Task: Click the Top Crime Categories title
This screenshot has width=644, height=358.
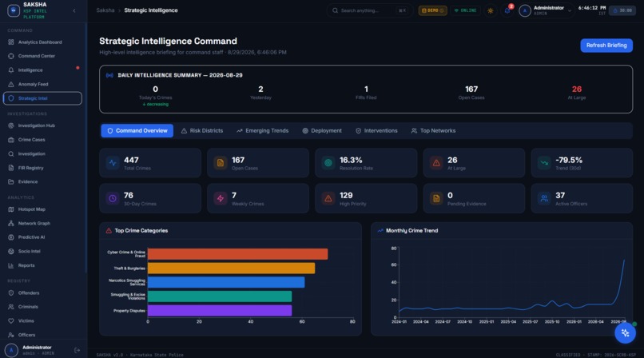Action: pos(141,231)
